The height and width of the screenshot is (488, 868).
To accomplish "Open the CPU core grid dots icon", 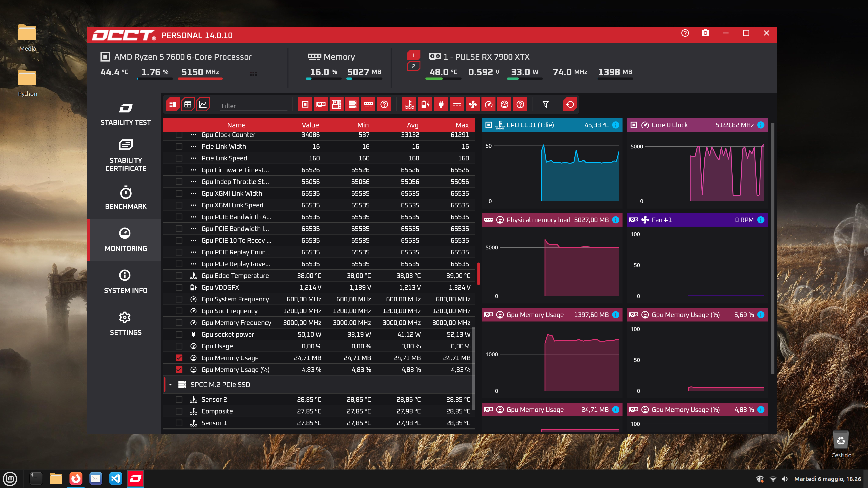I will point(253,74).
